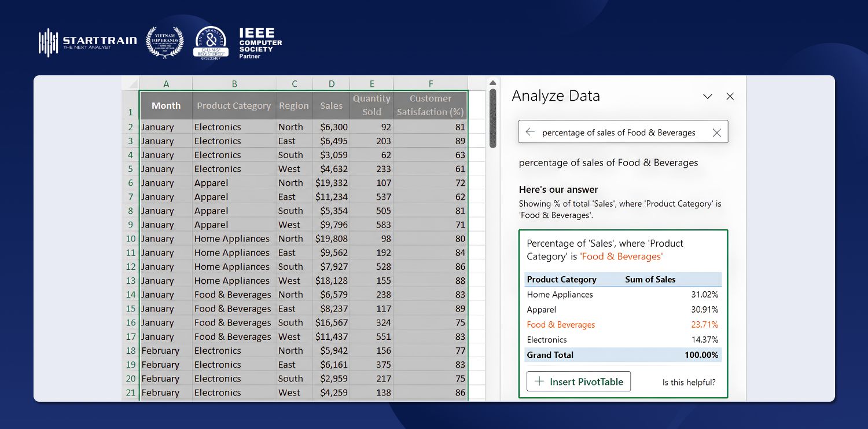Click the IEEE Computer Society Partner logo
The image size is (868, 429).
[260, 43]
